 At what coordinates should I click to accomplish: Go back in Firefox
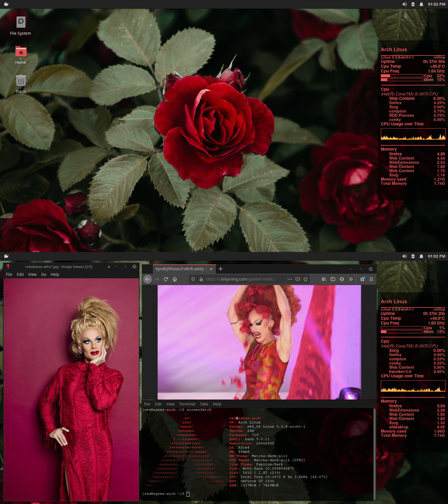[148, 279]
